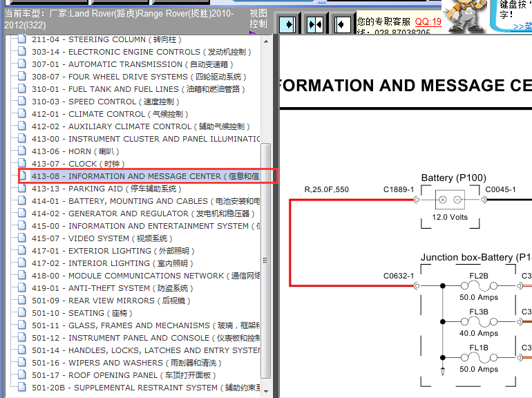Click the page icon next to 413-07 CLOCK
The width and height of the screenshot is (532, 398).
pyautogui.click(x=21, y=164)
